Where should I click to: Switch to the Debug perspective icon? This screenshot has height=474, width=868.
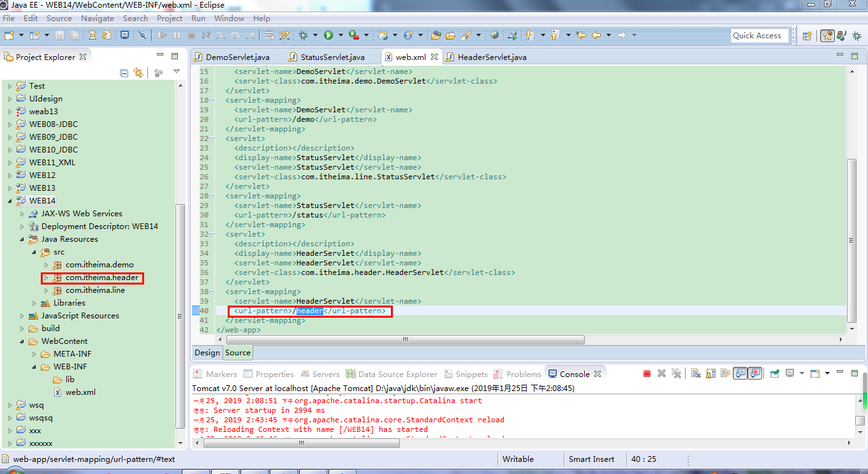tap(857, 36)
